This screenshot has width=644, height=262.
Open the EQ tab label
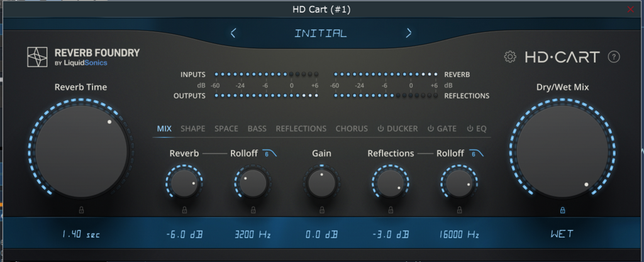[x=481, y=129]
